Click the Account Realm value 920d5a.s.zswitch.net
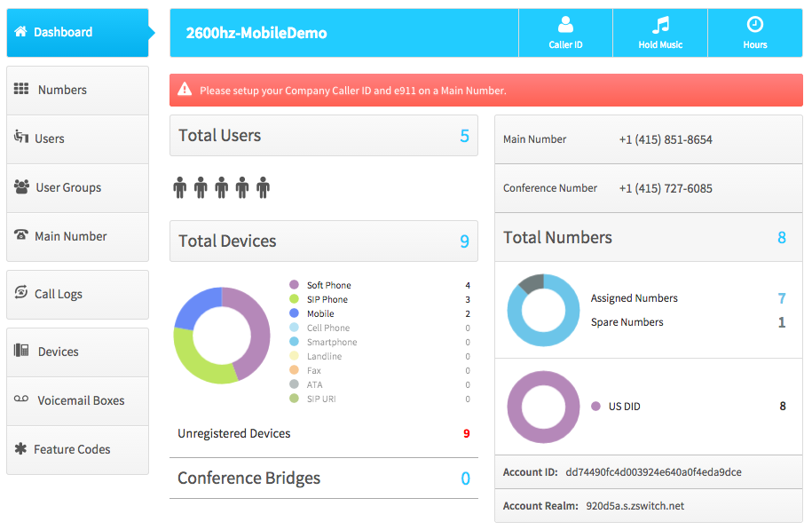 635,506
